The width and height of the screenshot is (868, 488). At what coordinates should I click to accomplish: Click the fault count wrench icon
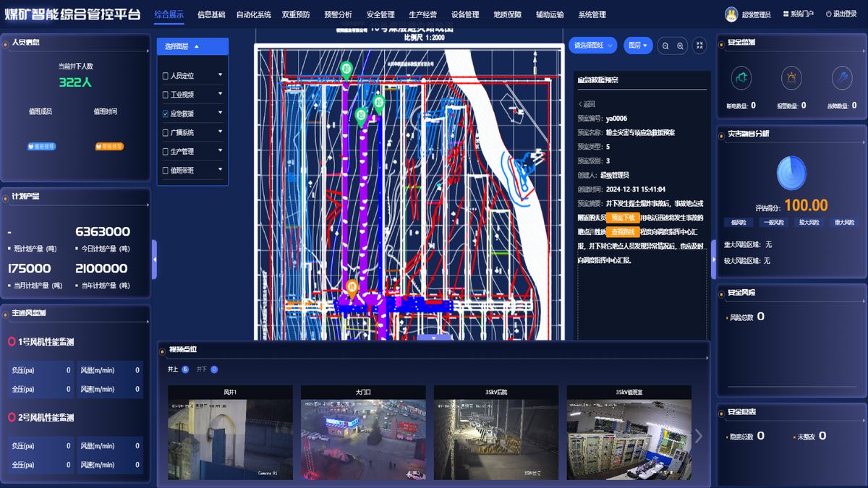(841, 78)
